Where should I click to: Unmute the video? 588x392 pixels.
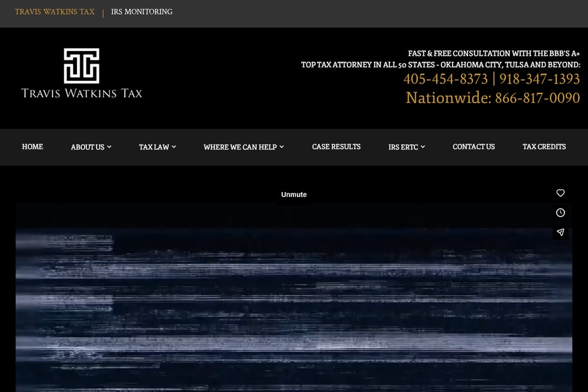(293, 195)
